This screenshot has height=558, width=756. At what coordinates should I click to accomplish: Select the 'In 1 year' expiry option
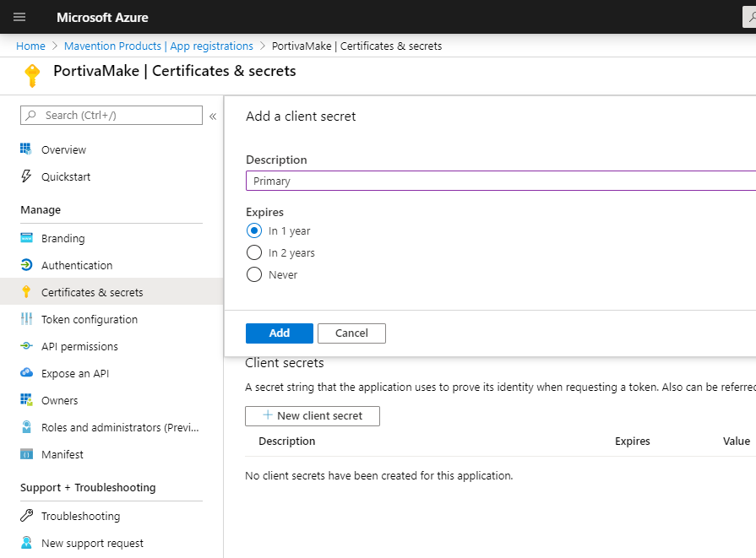pyautogui.click(x=253, y=230)
